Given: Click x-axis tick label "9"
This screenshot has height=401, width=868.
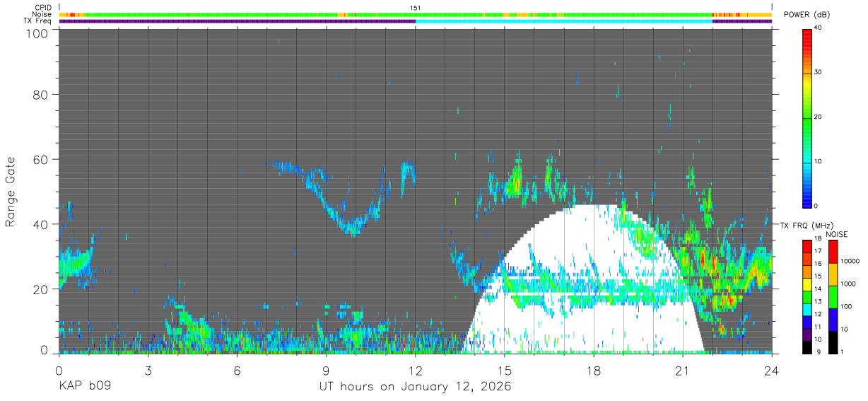Looking at the screenshot, I should pyautogui.click(x=326, y=371).
